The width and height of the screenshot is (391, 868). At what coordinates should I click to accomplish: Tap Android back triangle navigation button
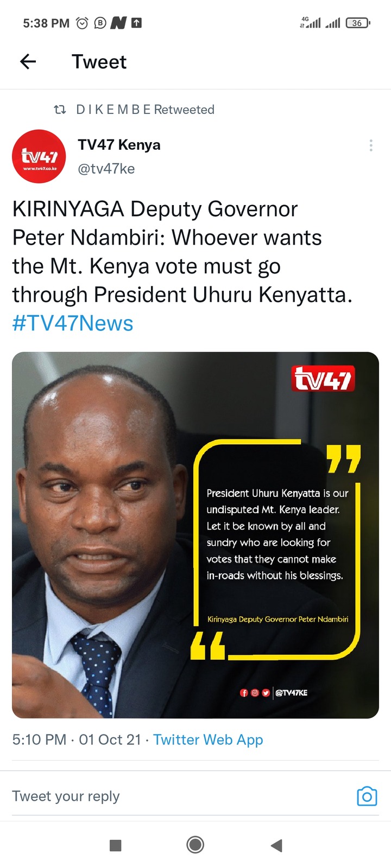pos(276,845)
